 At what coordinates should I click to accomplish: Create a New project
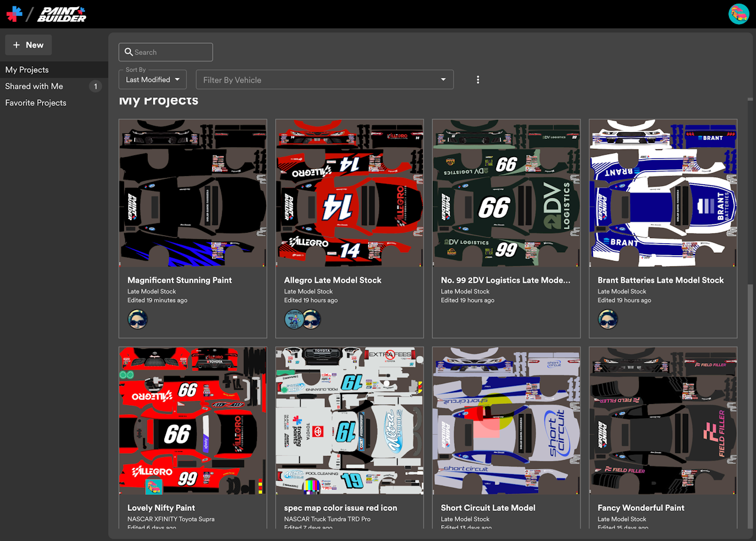click(28, 45)
